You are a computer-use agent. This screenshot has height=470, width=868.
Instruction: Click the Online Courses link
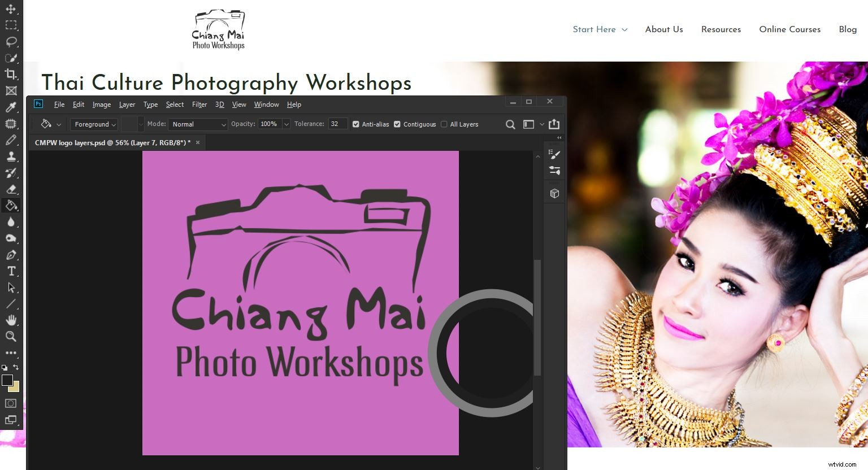click(x=789, y=29)
